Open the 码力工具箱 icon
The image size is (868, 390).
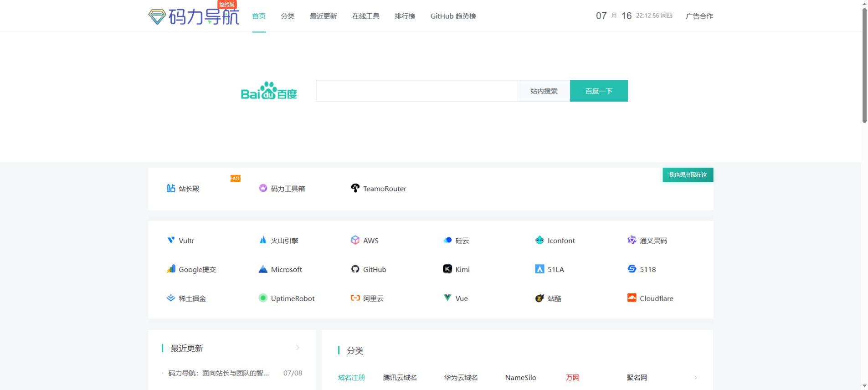pos(263,188)
